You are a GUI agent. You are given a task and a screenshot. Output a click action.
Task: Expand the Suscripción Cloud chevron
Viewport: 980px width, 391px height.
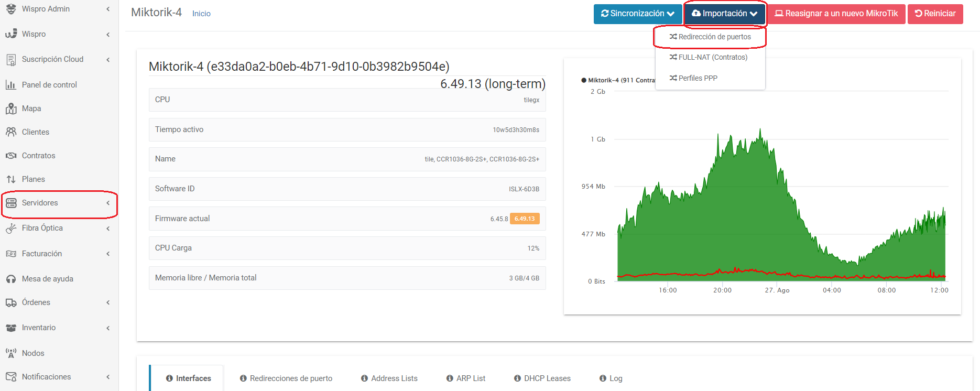(108, 60)
